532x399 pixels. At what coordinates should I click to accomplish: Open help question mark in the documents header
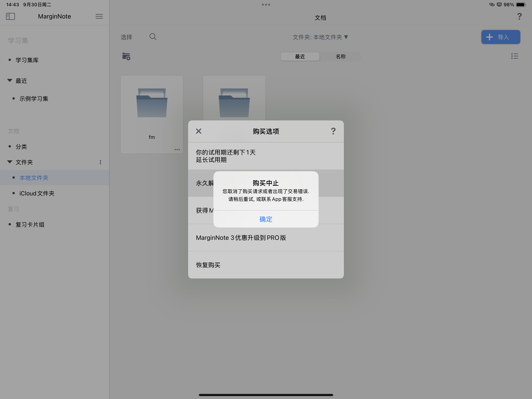pos(519,16)
